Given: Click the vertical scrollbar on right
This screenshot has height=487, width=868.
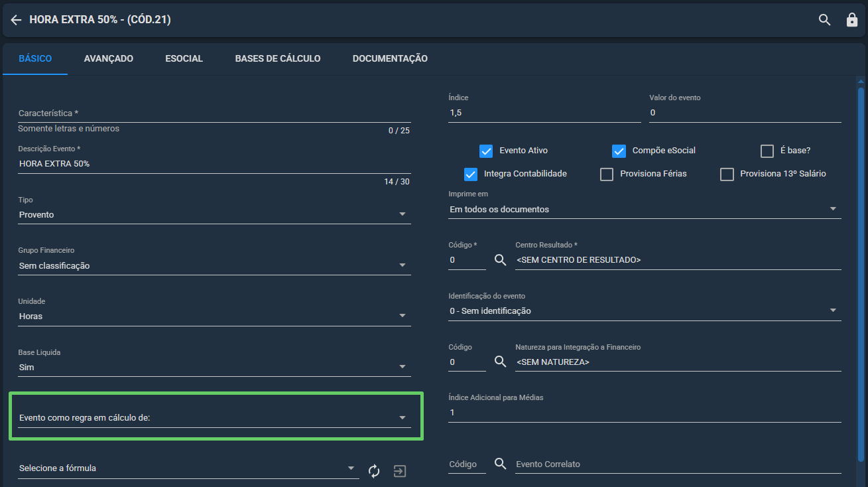Looking at the screenshot, I should (x=861, y=275).
